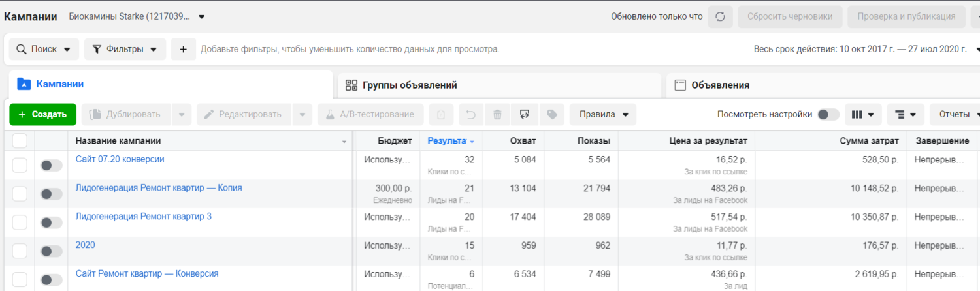Open the Сайт Ремонт квартир — Конверсия link
980x291 pixels.
point(147,274)
